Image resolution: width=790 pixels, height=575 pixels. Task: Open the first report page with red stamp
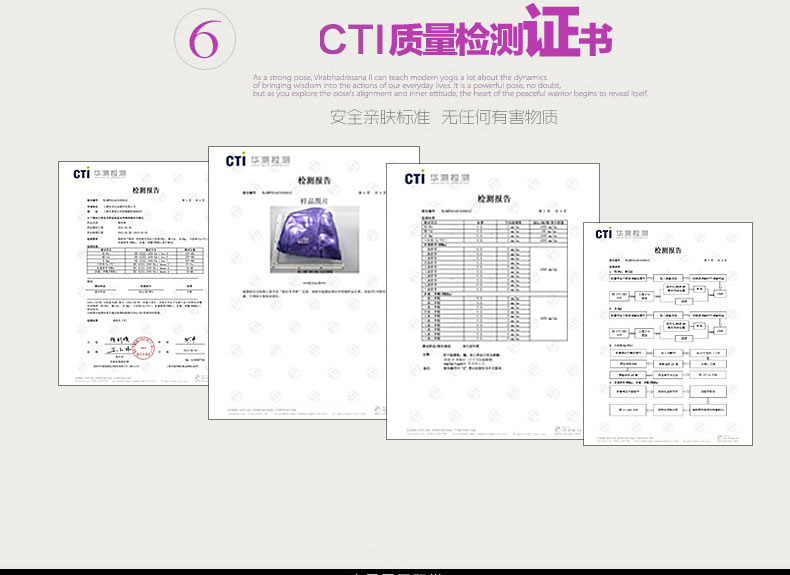tap(133, 274)
